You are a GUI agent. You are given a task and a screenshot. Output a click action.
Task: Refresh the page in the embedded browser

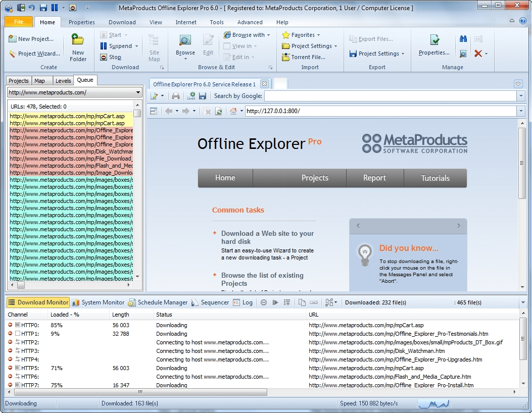pyautogui.click(x=219, y=111)
